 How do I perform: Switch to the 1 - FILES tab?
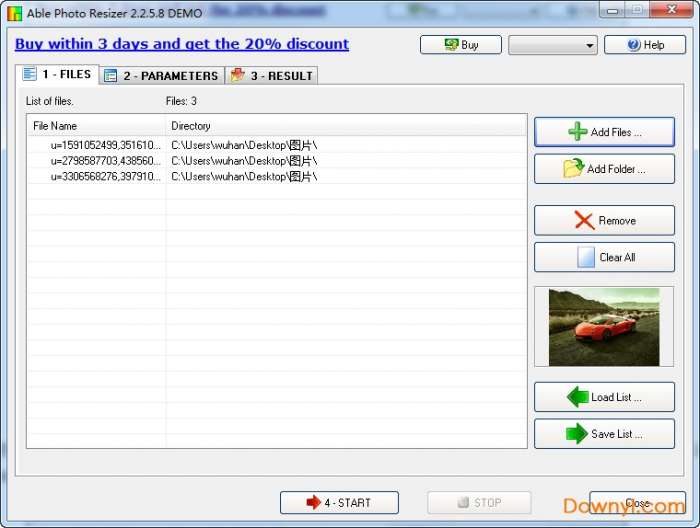[57, 74]
